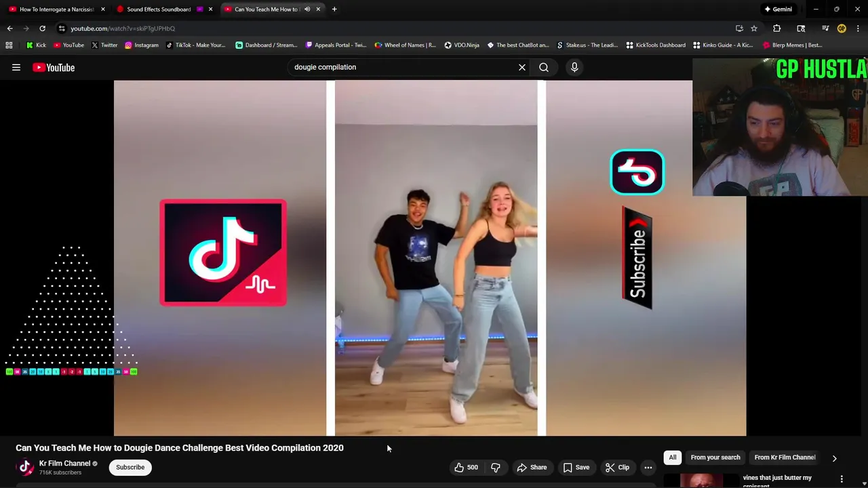Go to YouTube home via logo
868x488 pixels.
tap(54, 67)
